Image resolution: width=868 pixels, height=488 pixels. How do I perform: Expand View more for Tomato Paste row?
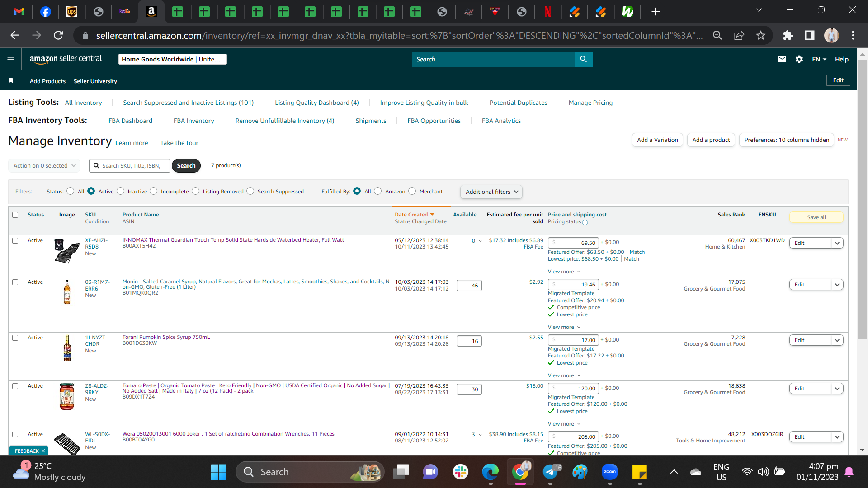(564, 424)
